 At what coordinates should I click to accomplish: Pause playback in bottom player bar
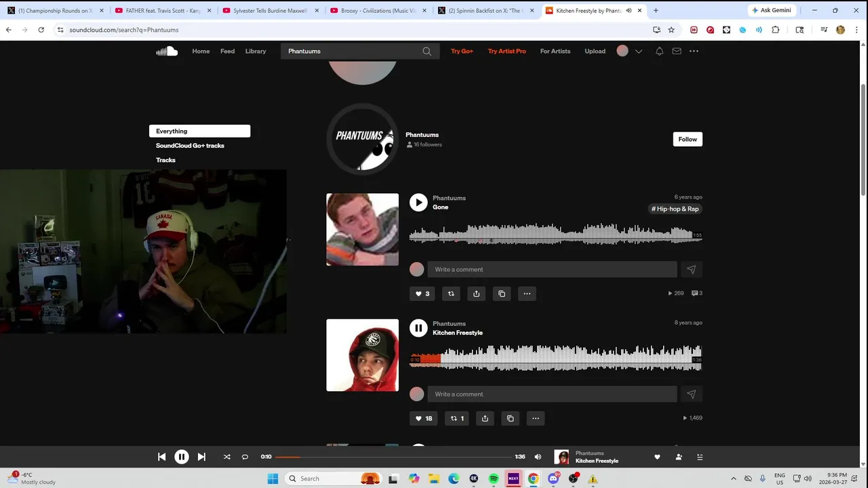182,457
